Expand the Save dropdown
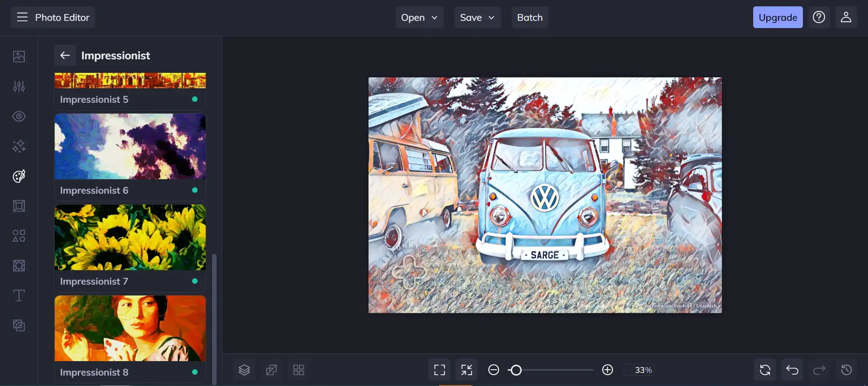 click(477, 17)
